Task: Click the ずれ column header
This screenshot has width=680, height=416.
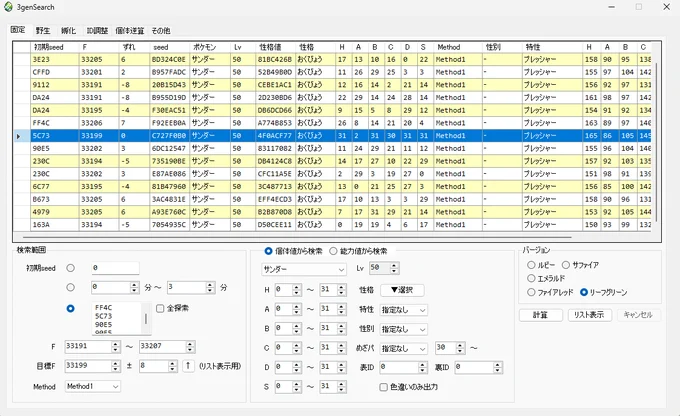Action: click(x=134, y=47)
